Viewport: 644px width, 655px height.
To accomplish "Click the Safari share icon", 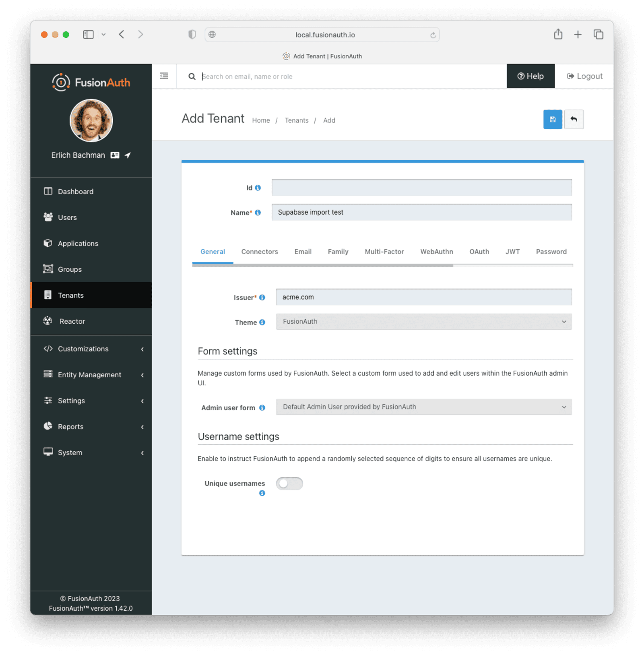I will 558,34.
